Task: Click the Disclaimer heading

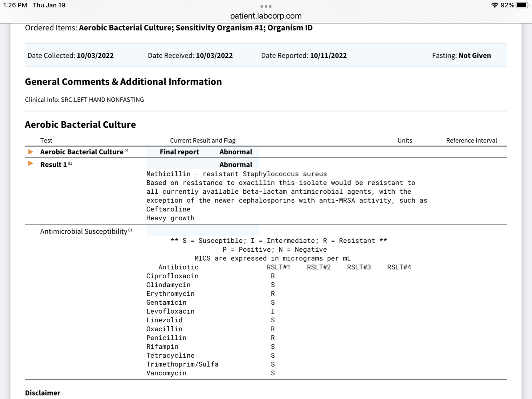Action: (x=43, y=393)
